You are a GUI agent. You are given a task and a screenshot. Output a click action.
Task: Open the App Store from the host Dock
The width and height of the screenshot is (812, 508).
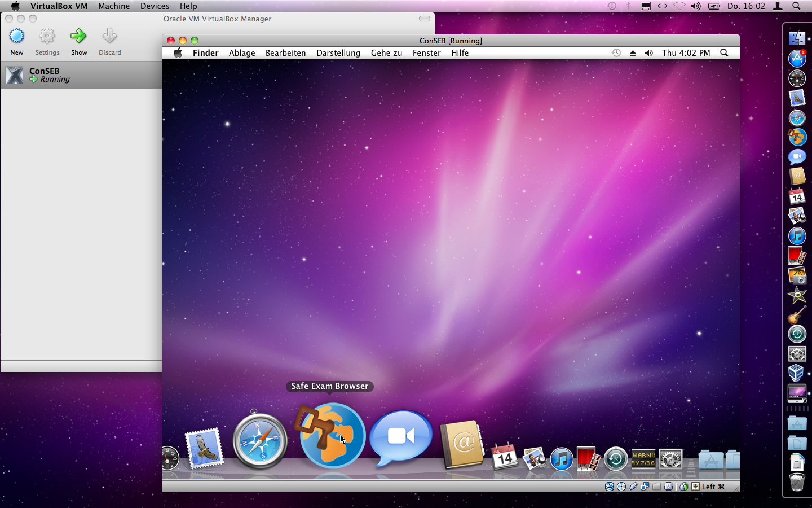797,58
